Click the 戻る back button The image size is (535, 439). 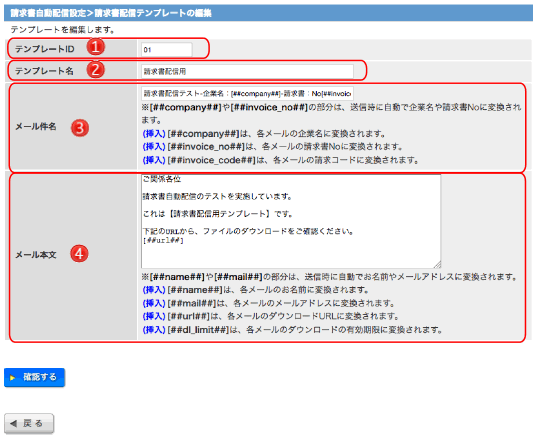click(x=29, y=424)
